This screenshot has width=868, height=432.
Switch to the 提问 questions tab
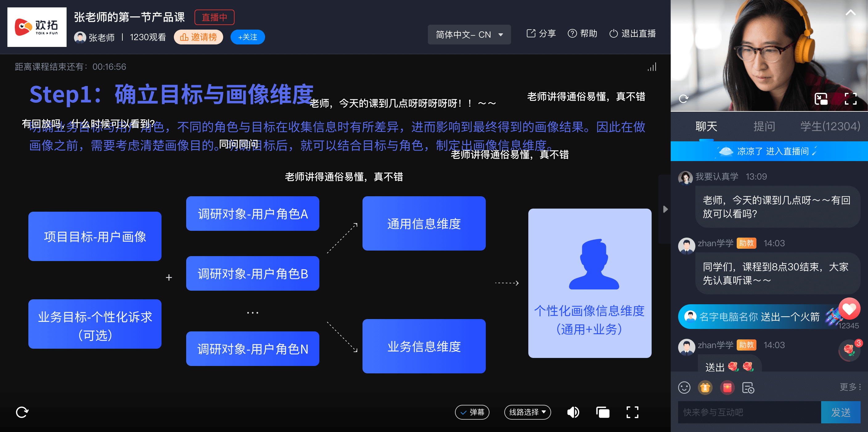[764, 127]
